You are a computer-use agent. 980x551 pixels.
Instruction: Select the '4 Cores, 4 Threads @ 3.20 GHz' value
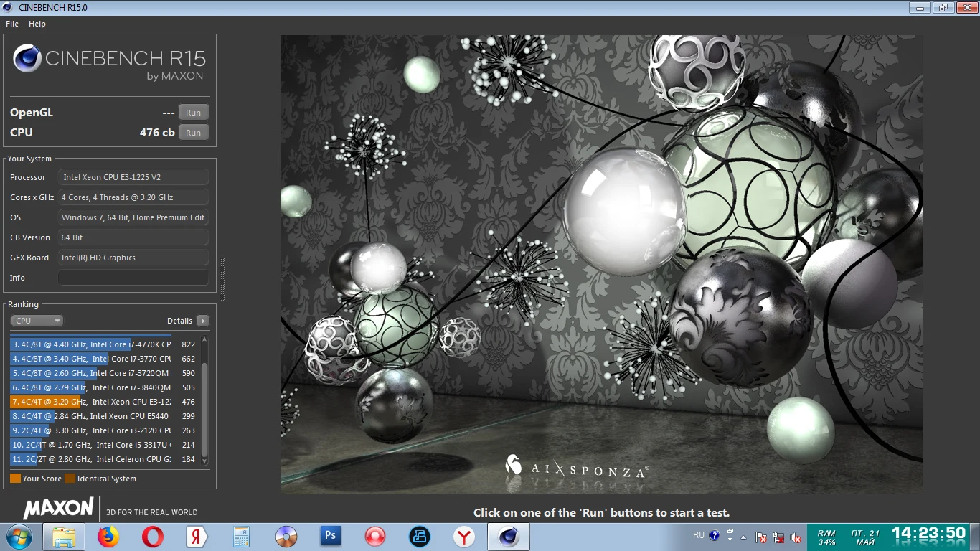pos(133,197)
